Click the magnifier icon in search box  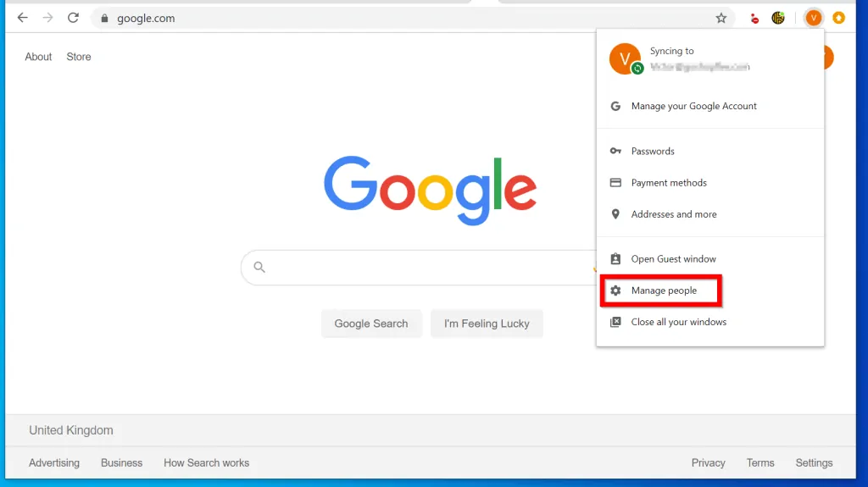(259, 267)
